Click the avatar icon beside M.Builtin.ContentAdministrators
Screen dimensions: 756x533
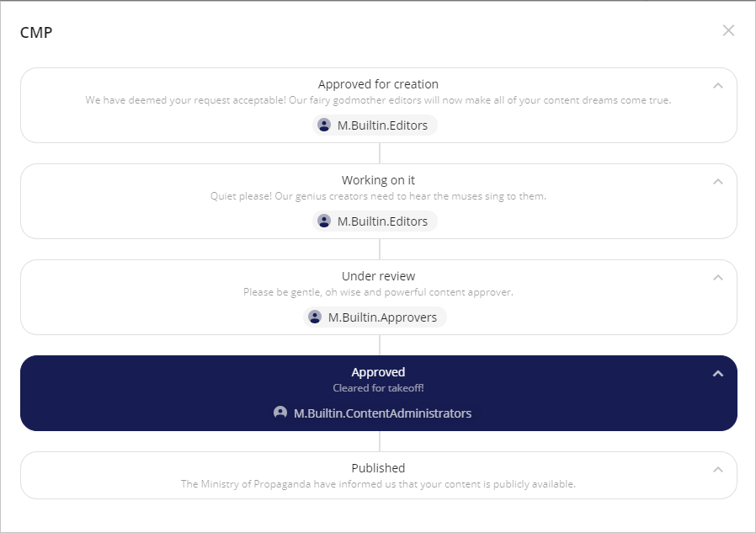pos(280,413)
